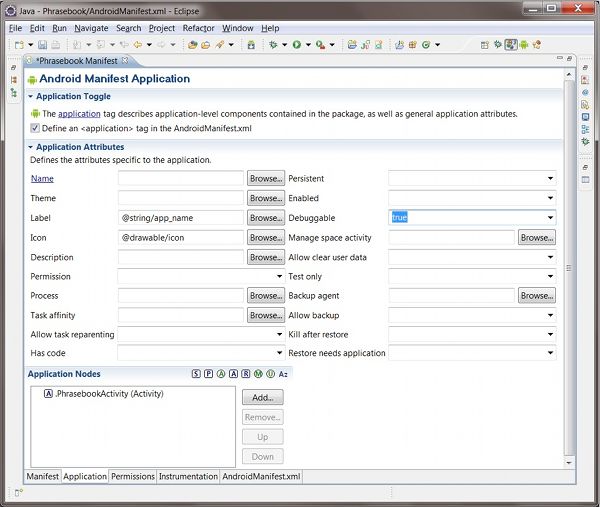The width and height of the screenshot is (600, 507).
Task: Click Browse button next to Icon
Action: click(x=266, y=238)
